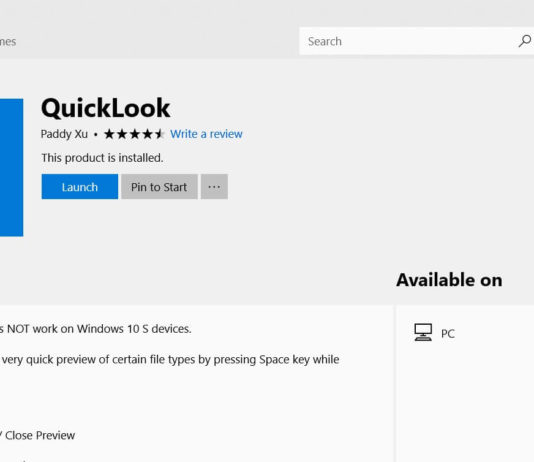Viewport: 534px width, 462px height.
Task: Click the publisher name Paddy Xu
Action: (64, 134)
